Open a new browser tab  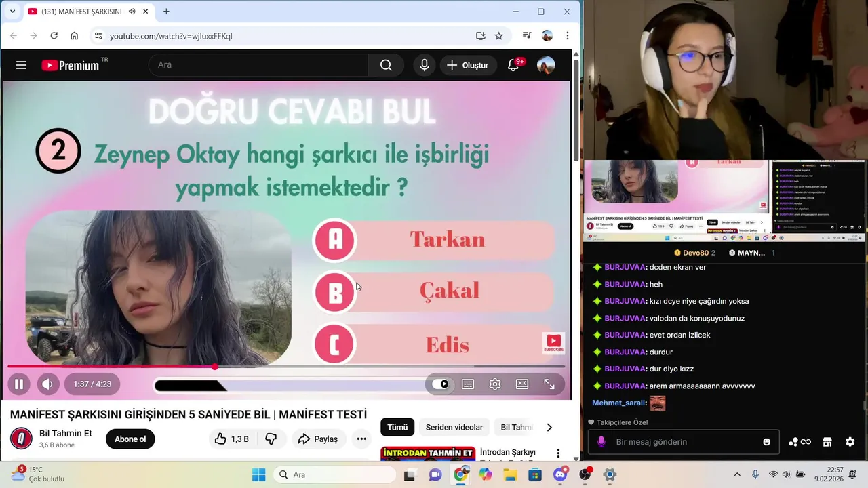166,12
